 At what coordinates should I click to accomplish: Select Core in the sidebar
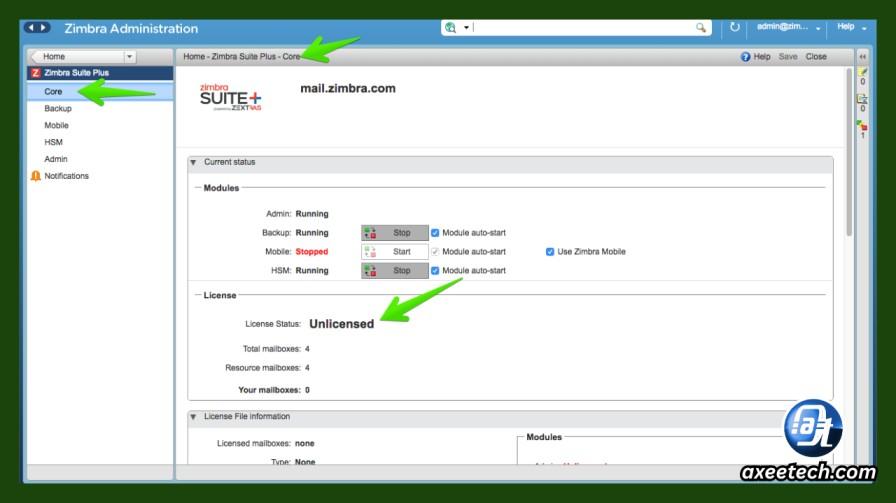100,91
